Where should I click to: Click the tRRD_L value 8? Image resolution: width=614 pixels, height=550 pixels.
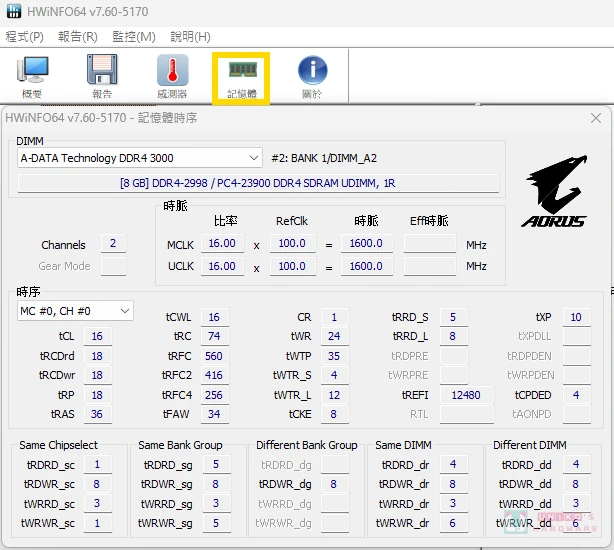point(453,336)
